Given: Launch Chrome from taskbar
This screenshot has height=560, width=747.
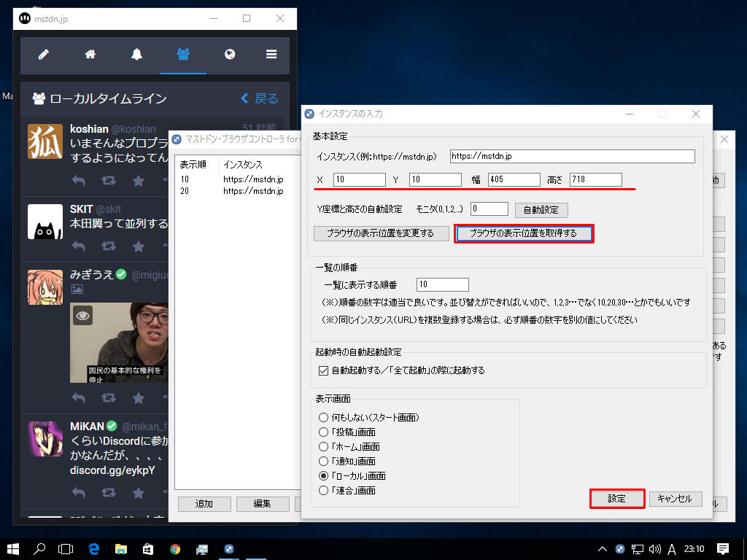Looking at the screenshot, I should [175, 549].
